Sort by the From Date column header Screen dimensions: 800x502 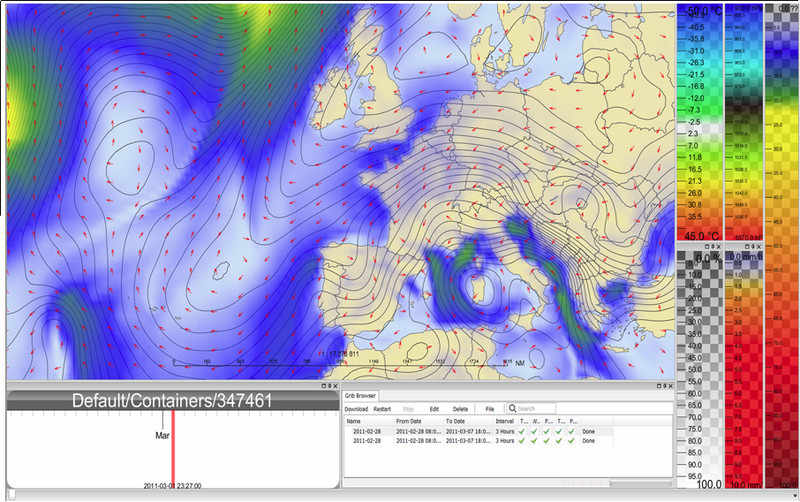click(x=409, y=421)
